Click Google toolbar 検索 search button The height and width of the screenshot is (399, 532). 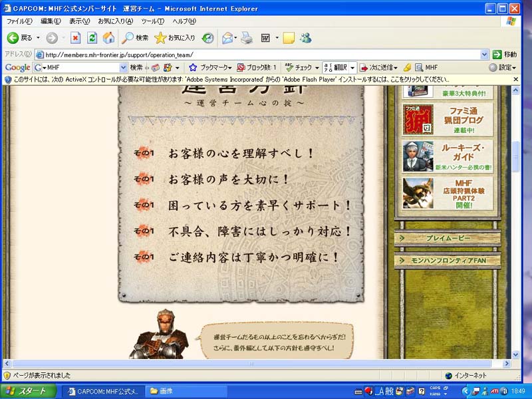click(x=136, y=68)
